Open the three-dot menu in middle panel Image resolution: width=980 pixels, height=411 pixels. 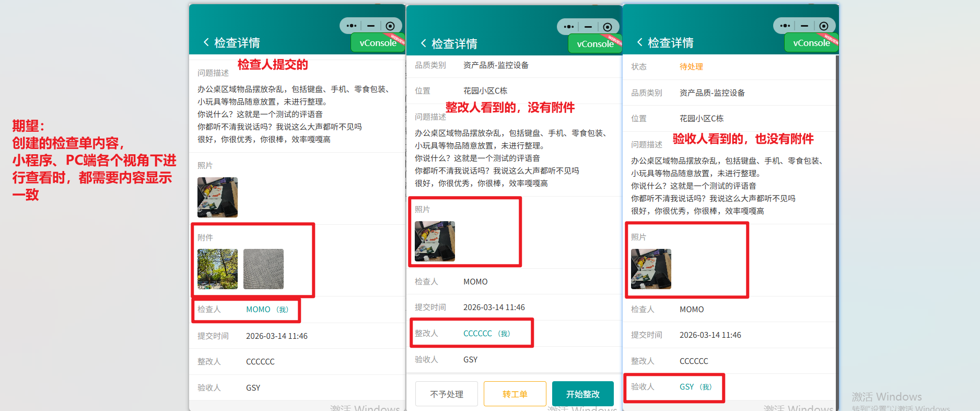569,27
